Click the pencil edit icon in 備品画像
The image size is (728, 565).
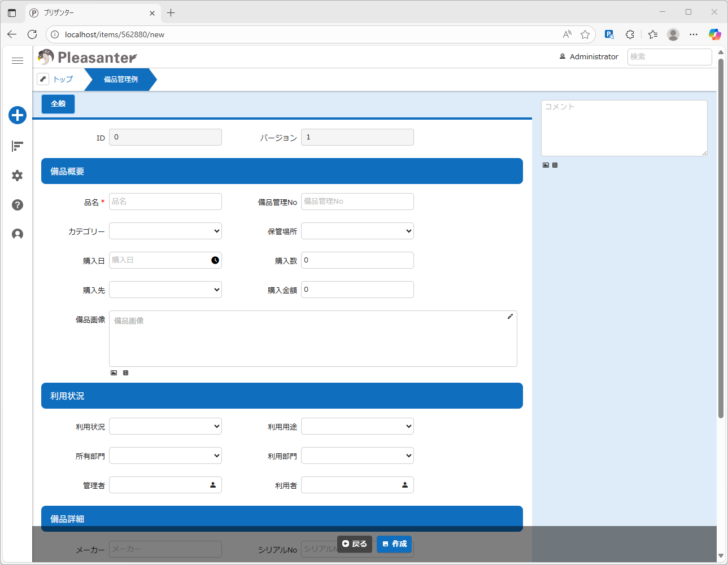[x=510, y=317]
